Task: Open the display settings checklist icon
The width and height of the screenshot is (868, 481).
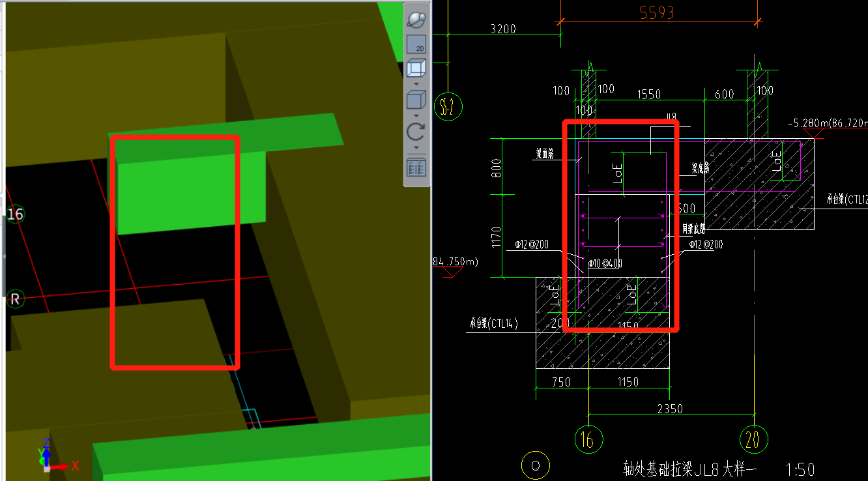Action: tap(416, 167)
